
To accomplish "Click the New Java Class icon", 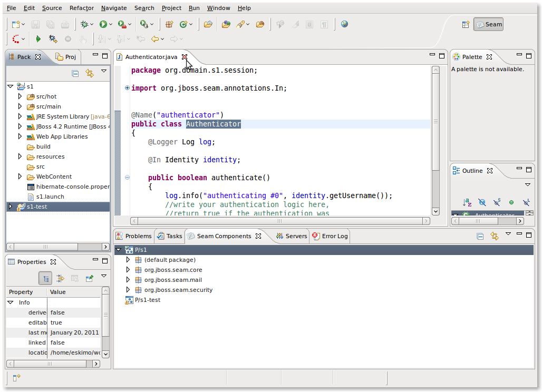I will (184, 24).
